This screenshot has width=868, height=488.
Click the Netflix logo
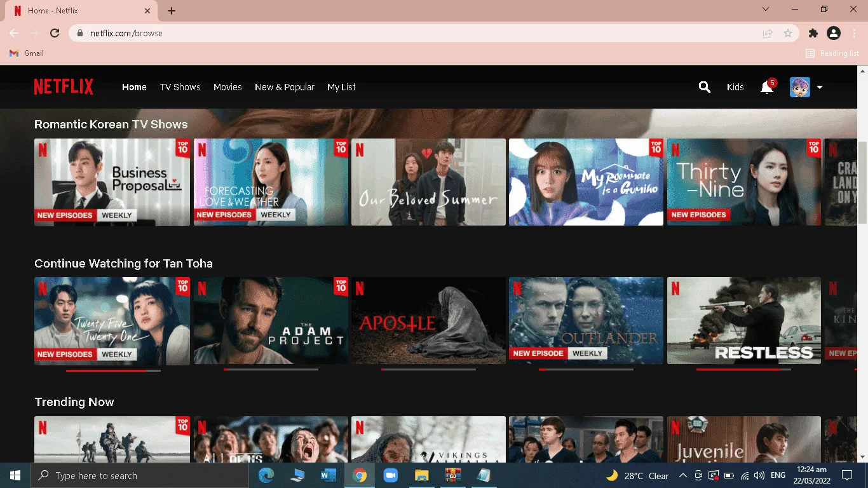pyautogui.click(x=64, y=87)
